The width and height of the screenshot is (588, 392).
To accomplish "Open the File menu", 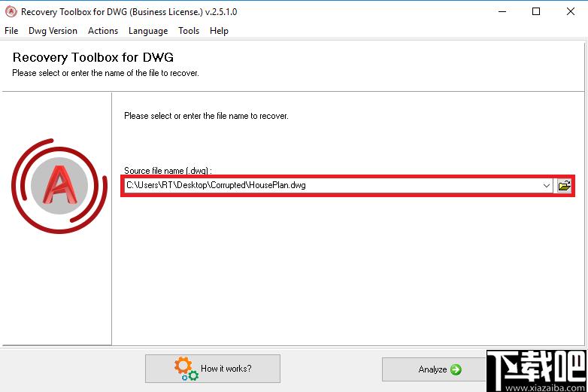I will pos(11,31).
